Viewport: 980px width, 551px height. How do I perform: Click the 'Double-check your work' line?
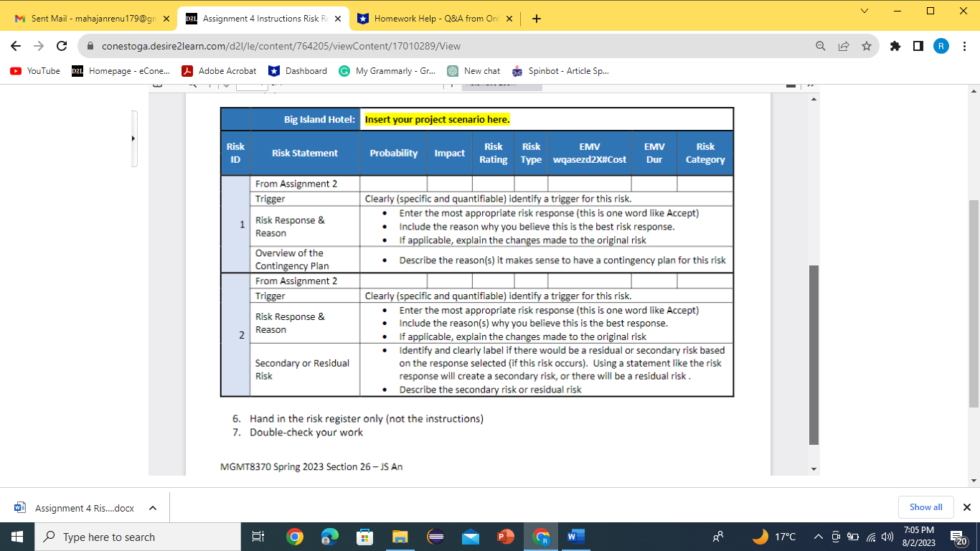click(x=306, y=433)
